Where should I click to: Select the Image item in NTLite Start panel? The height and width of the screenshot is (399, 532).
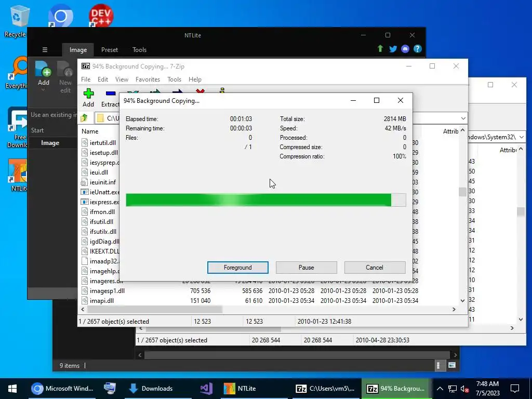pos(52,143)
